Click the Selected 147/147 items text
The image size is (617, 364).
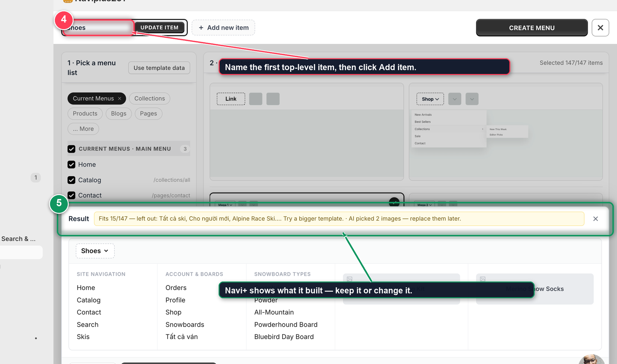[571, 63]
